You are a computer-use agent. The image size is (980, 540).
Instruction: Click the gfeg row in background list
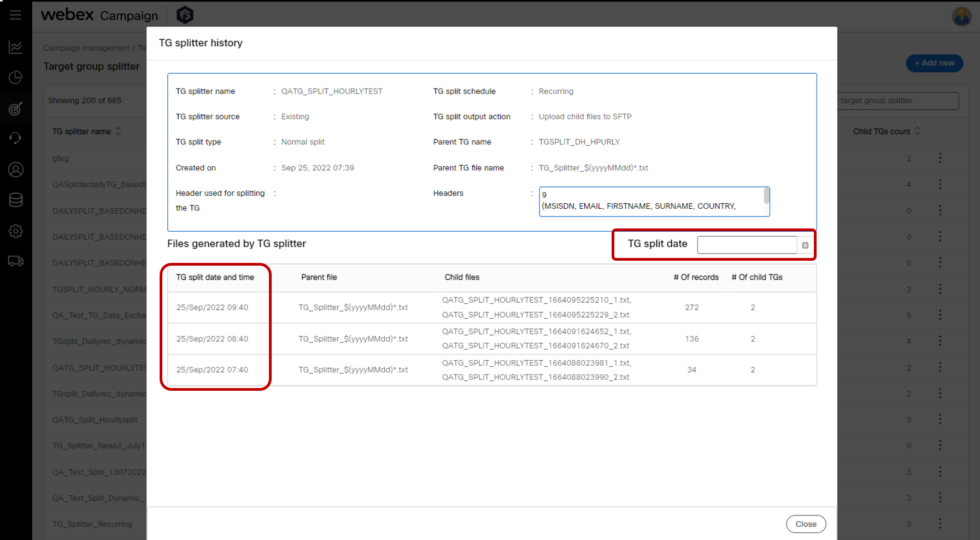[x=61, y=159]
